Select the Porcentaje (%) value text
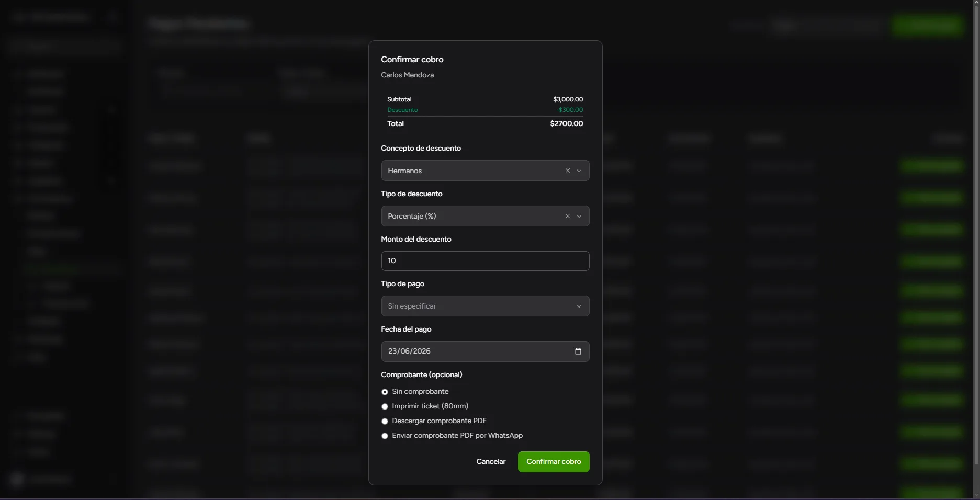This screenshot has width=980, height=500. coord(412,216)
